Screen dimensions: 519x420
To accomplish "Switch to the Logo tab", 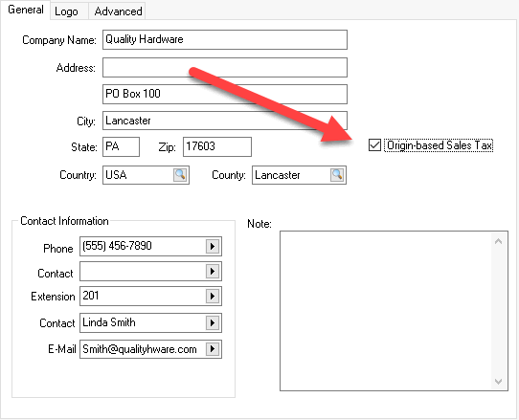I will (66, 11).
